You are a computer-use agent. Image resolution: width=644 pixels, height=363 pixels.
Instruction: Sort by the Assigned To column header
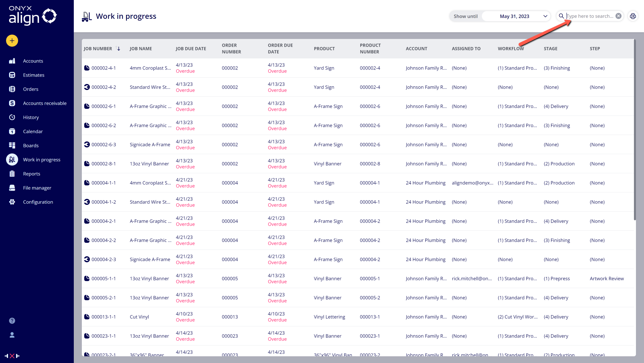point(466,49)
